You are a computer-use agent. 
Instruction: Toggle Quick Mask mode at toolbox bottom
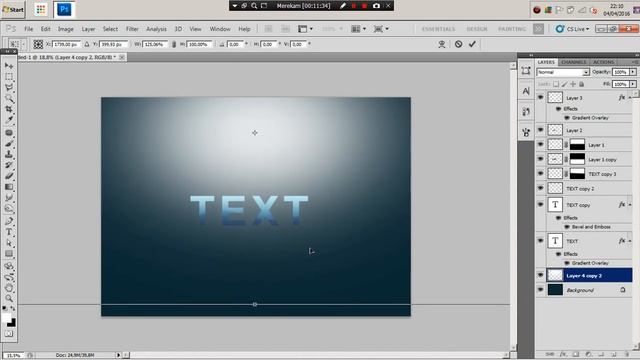(x=9, y=334)
